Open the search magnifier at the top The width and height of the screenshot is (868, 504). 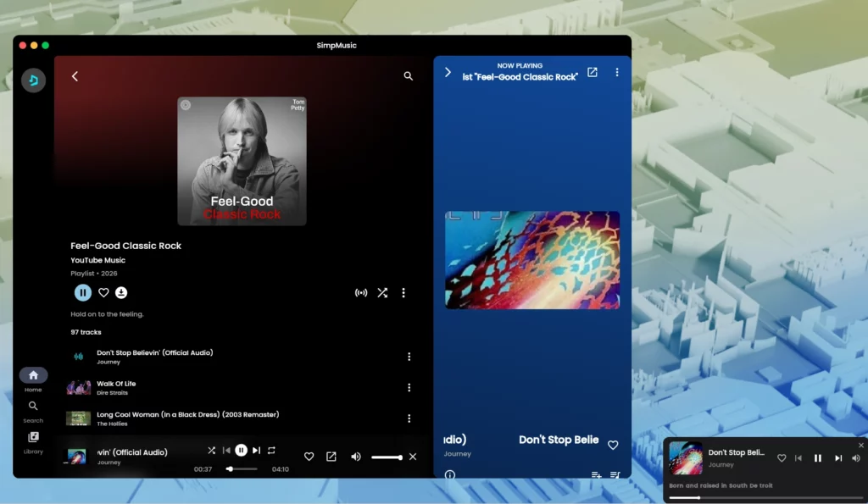pos(408,75)
